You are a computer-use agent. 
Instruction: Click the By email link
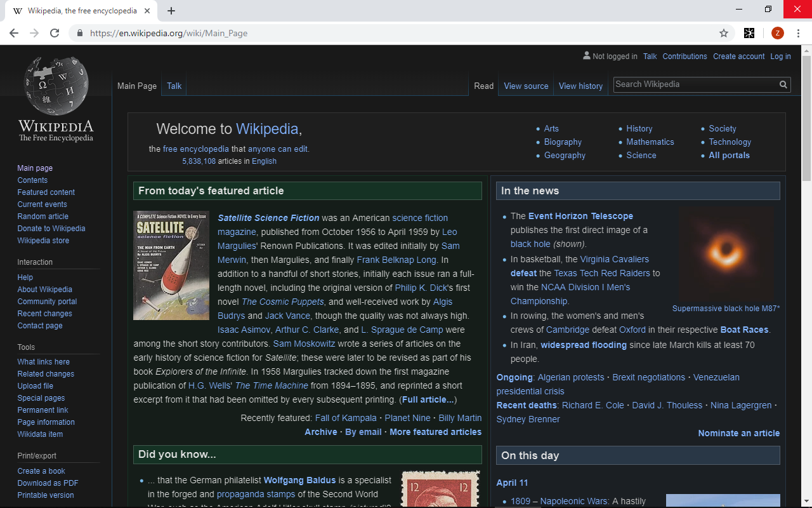pyautogui.click(x=363, y=432)
